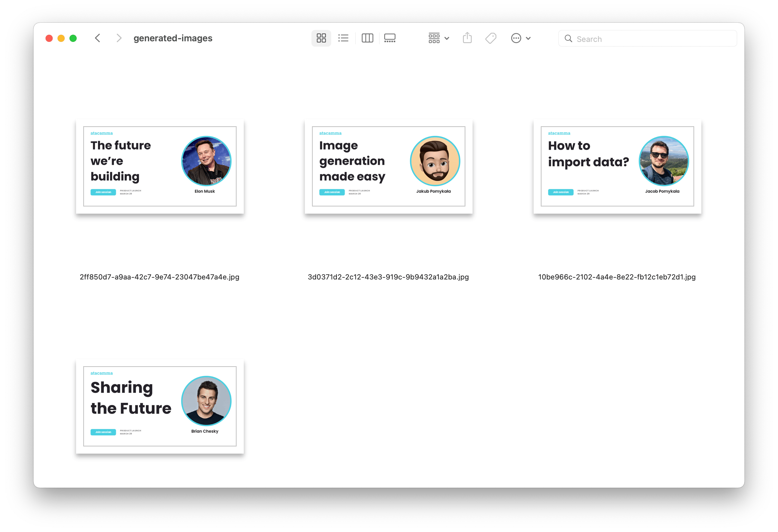Click the more options ellipsis icon
778x532 pixels.
point(515,38)
